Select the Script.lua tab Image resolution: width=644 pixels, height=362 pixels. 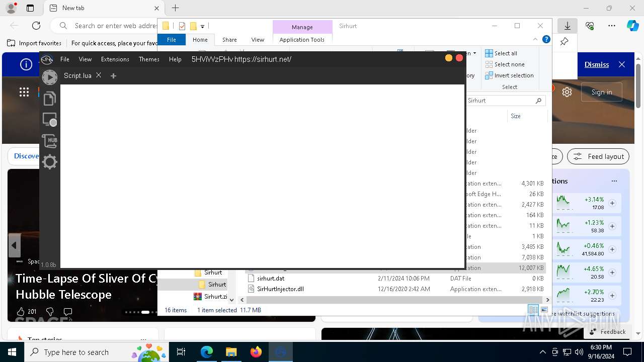(77, 75)
